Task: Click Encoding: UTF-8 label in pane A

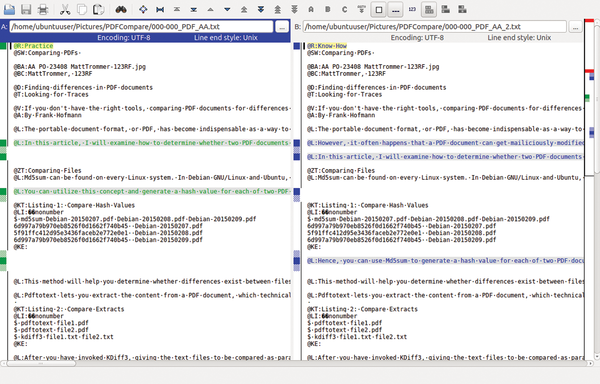Action: coord(124,37)
